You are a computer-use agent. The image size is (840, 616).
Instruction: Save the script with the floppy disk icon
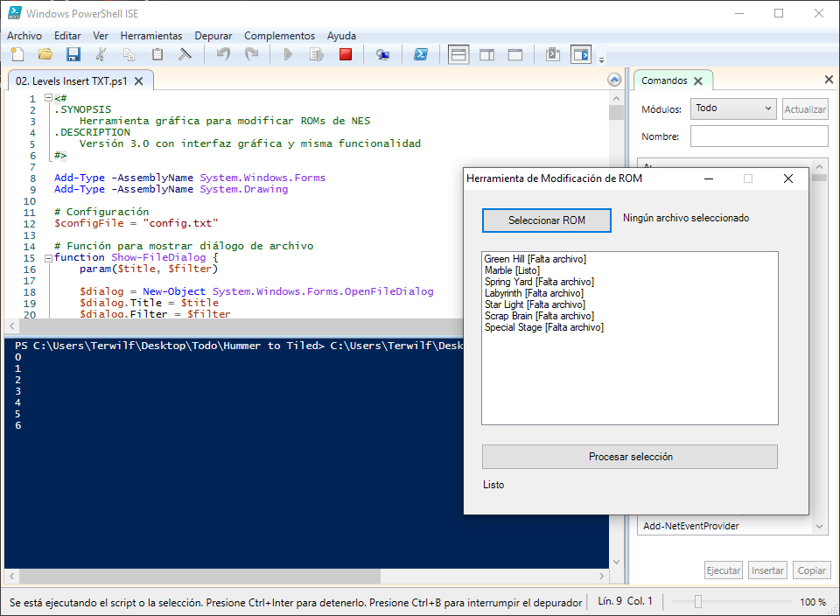(73, 54)
